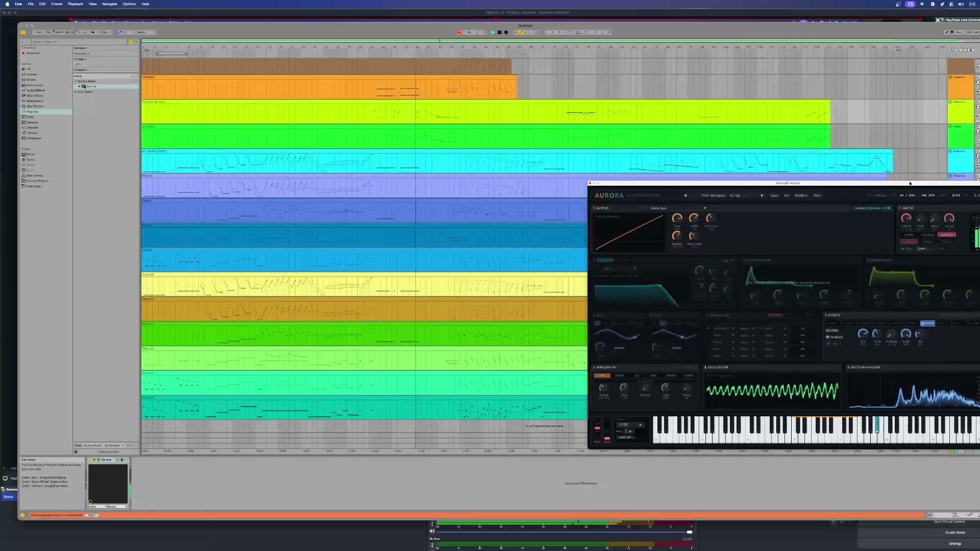The height and width of the screenshot is (551, 980).
Task: Click the Panic button in Aurora
Action: coord(817,195)
